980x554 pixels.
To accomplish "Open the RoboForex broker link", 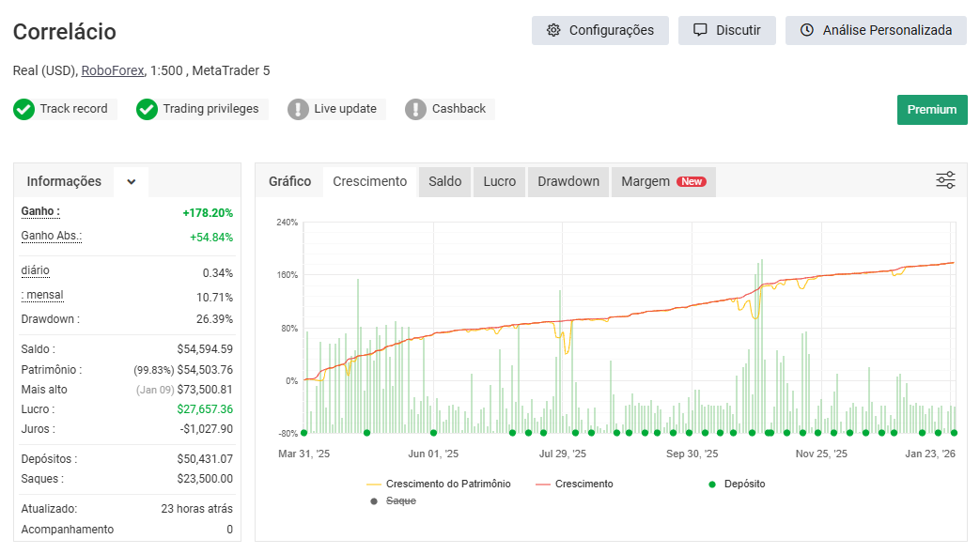I will coord(113,70).
